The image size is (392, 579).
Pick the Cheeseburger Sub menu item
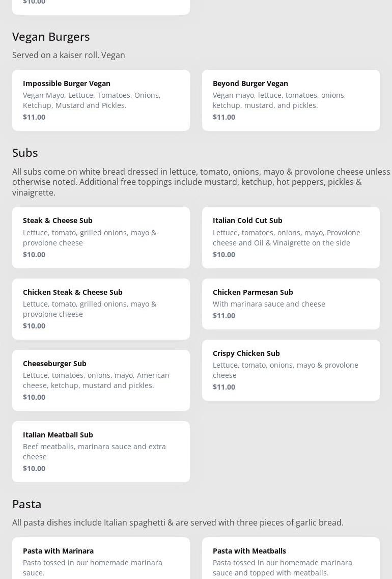[x=101, y=380]
